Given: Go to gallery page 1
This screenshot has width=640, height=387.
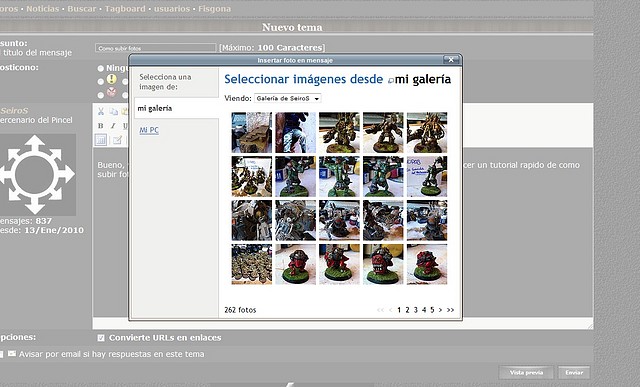Looking at the screenshot, I should [x=399, y=310].
